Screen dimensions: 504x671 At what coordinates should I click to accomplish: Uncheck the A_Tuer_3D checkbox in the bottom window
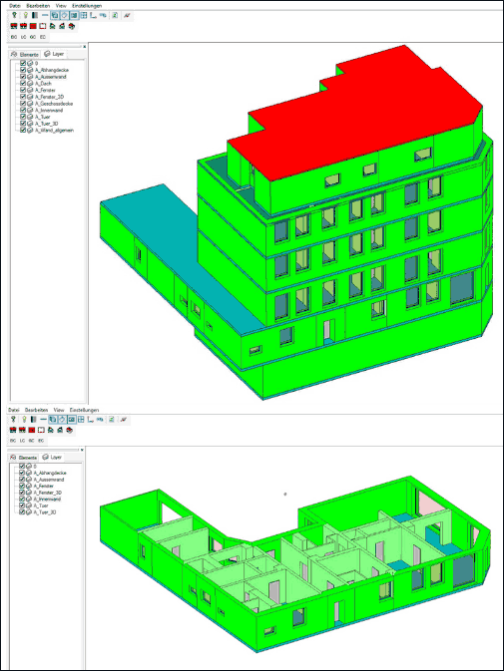(22, 512)
